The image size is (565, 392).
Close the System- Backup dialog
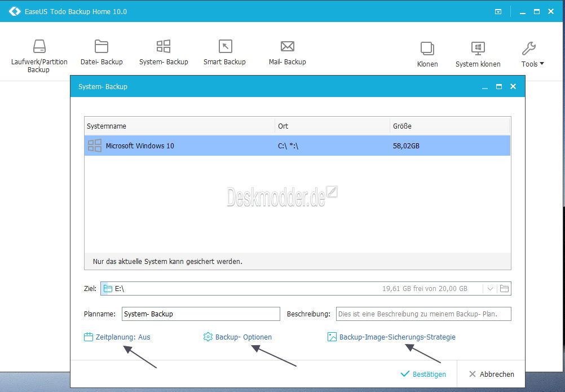(x=513, y=86)
